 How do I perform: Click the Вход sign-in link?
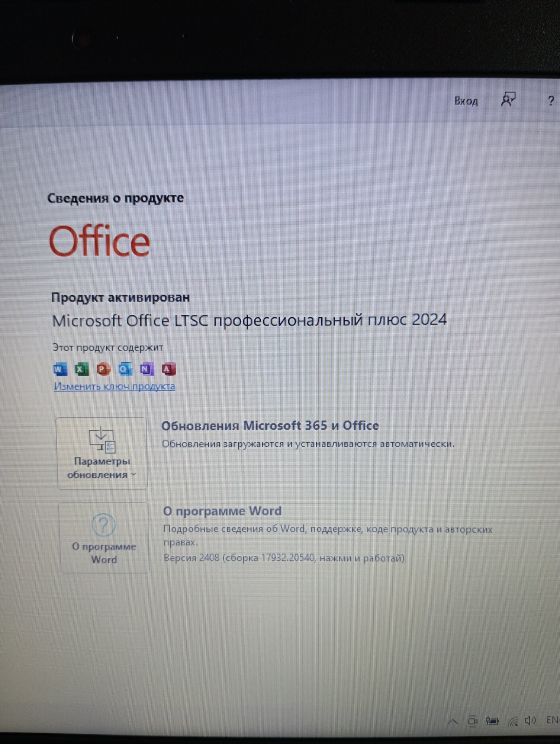tap(466, 101)
